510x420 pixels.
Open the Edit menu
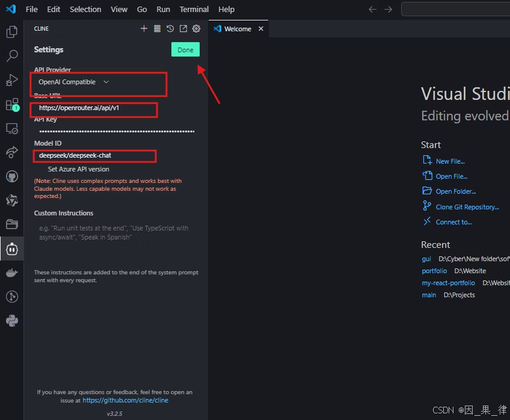point(54,10)
